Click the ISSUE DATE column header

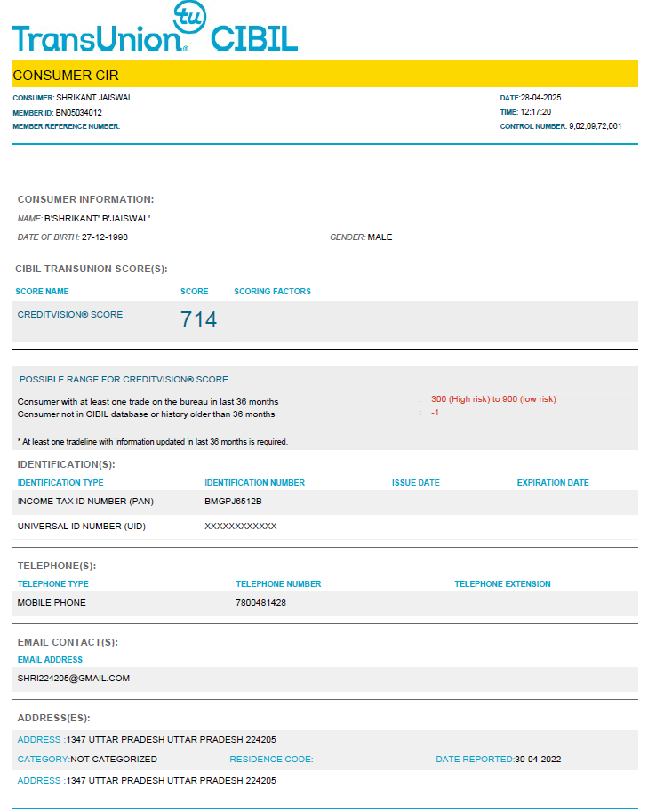(x=416, y=483)
